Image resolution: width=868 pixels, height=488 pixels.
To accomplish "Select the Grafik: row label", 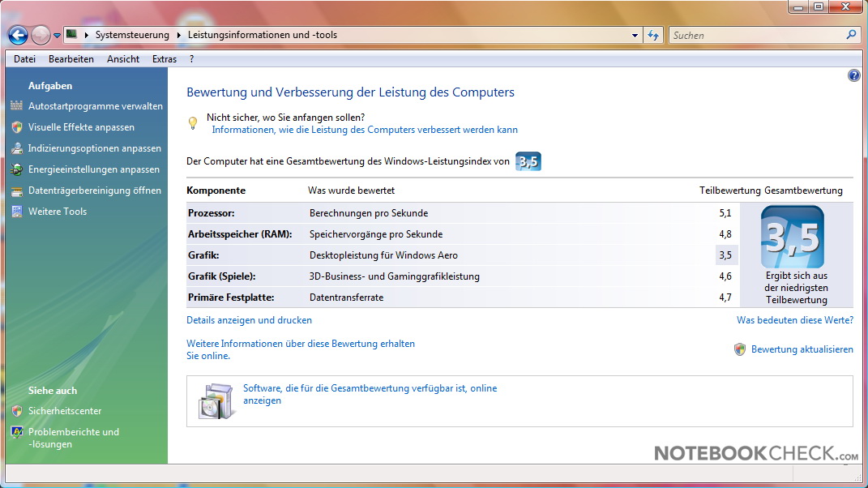I will [203, 255].
